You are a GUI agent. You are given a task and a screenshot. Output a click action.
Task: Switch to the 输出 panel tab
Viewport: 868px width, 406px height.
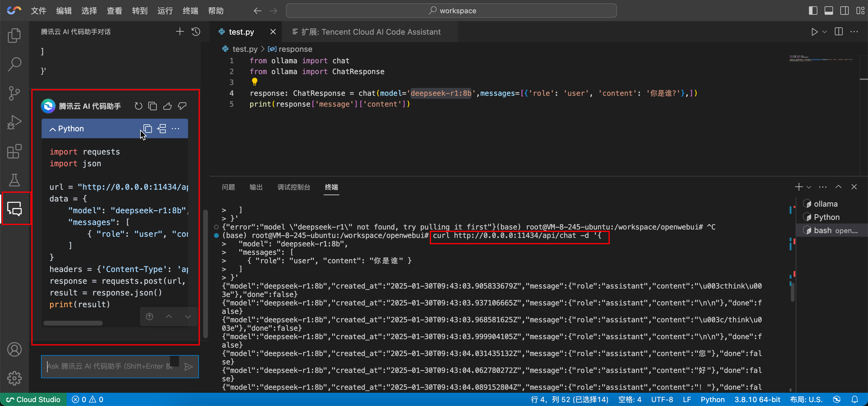tap(256, 187)
